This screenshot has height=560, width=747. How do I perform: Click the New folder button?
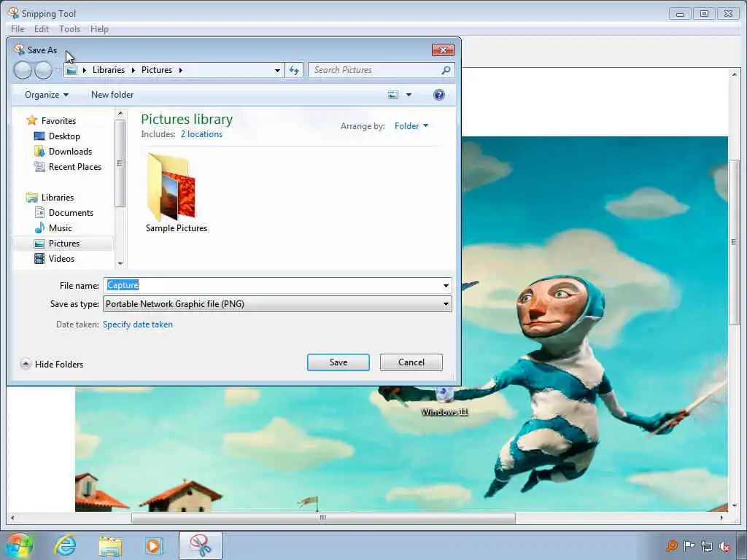click(x=112, y=95)
